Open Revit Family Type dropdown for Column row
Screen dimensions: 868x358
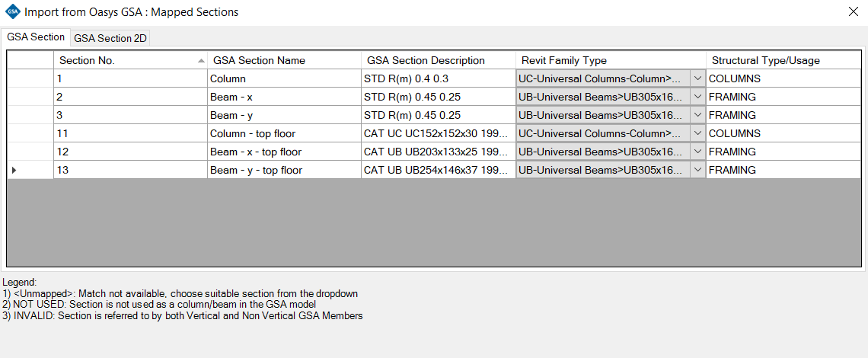tap(697, 78)
